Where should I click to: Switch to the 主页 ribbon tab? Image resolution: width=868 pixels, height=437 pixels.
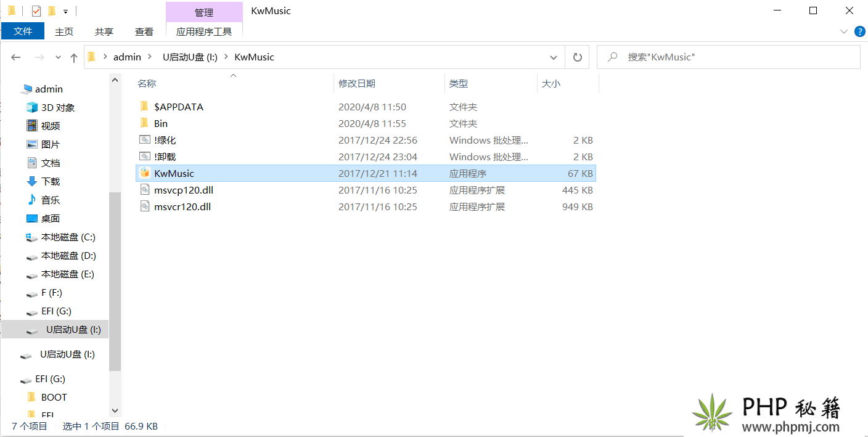point(64,31)
